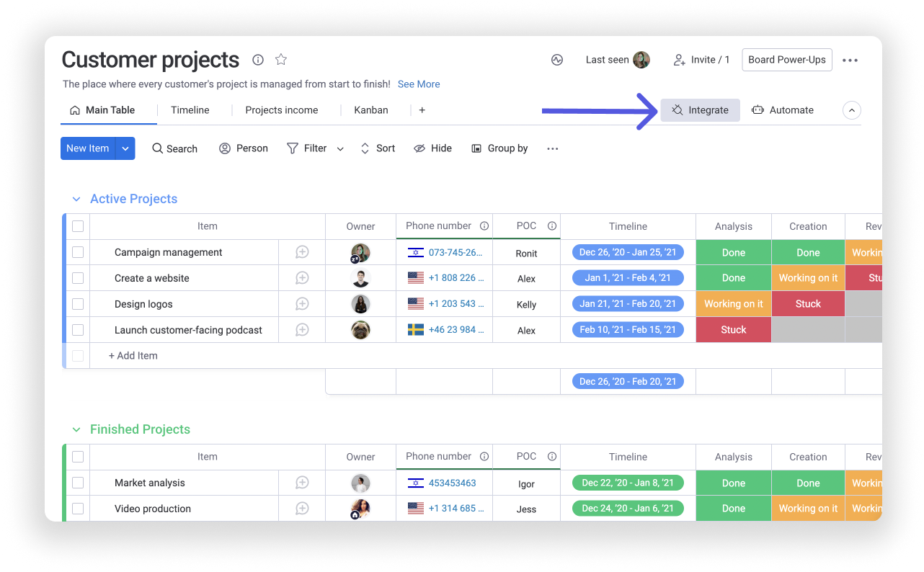This screenshot has height=572, width=924.
Task: Open the Projects income tab
Action: click(x=281, y=110)
